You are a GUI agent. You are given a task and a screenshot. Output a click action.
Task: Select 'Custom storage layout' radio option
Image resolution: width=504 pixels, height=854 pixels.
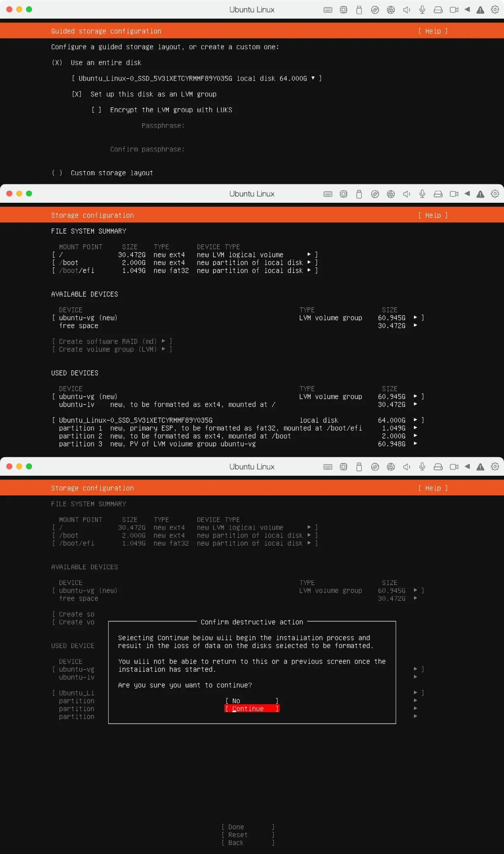click(x=57, y=173)
